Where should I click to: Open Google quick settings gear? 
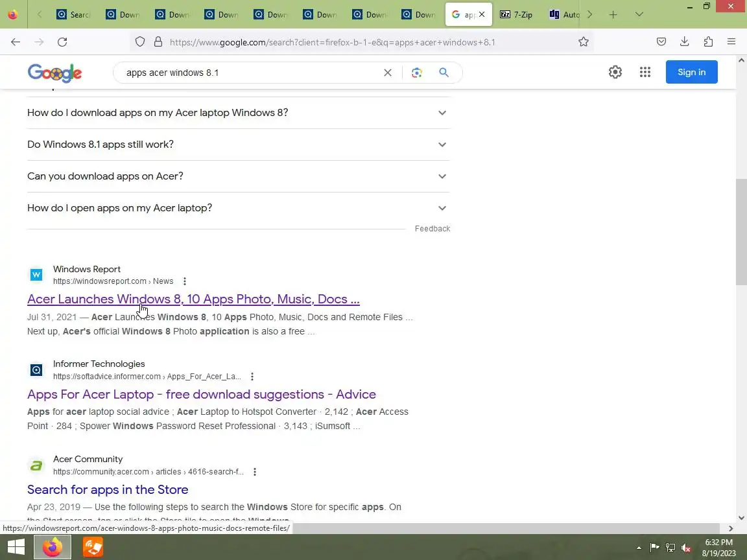[615, 72]
